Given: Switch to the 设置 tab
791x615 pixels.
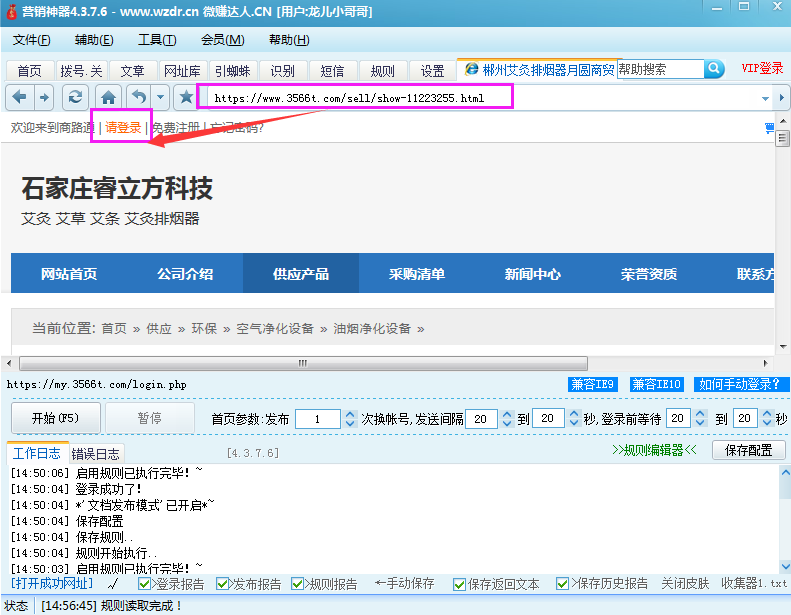Looking at the screenshot, I should pyautogui.click(x=432, y=71).
